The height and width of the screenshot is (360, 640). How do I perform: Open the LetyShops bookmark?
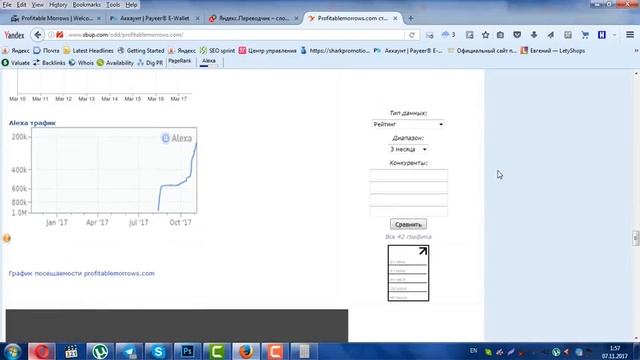[x=553, y=51]
